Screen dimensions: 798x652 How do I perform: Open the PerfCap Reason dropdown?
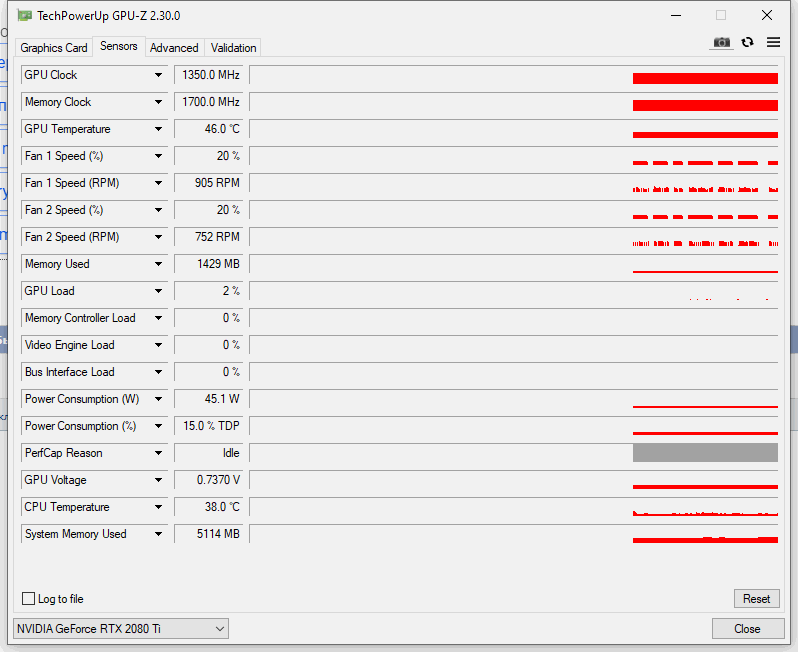coord(158,452)
